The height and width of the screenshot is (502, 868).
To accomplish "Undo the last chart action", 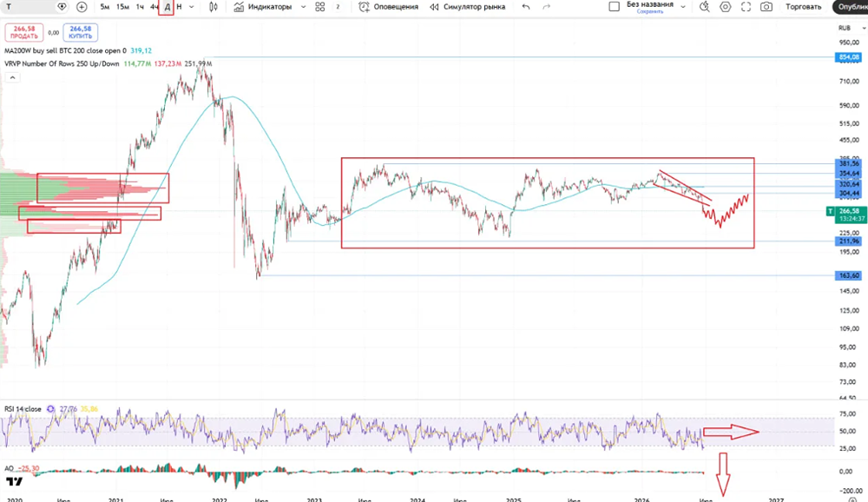I will [526, 7].
